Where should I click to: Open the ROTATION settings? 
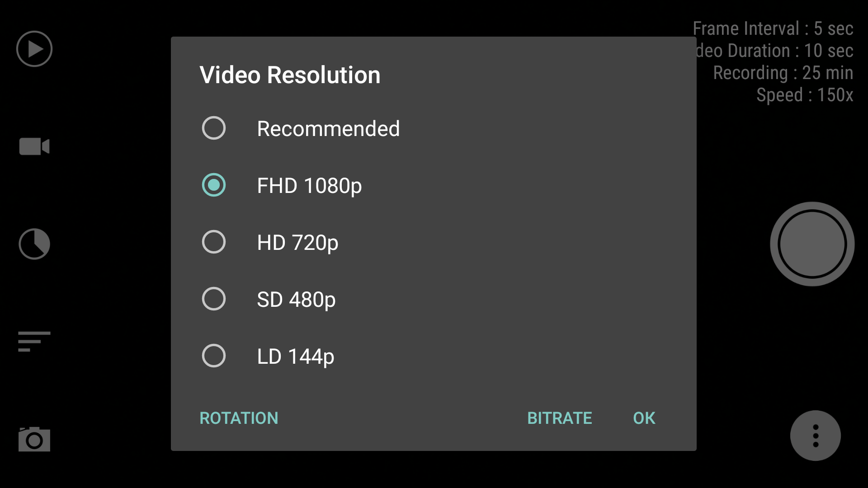pyautogui.click(x=239, y=418)
